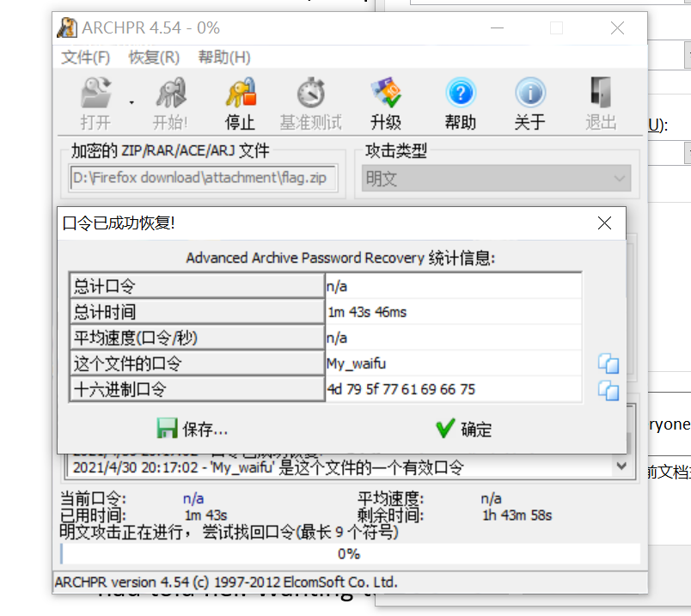Open the 恢复(R) menu

pyautogui.click(x=154, y=58)
